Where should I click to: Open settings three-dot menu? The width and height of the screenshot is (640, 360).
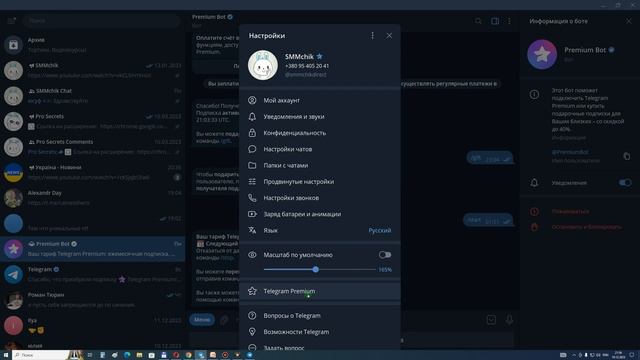(372, 36)
